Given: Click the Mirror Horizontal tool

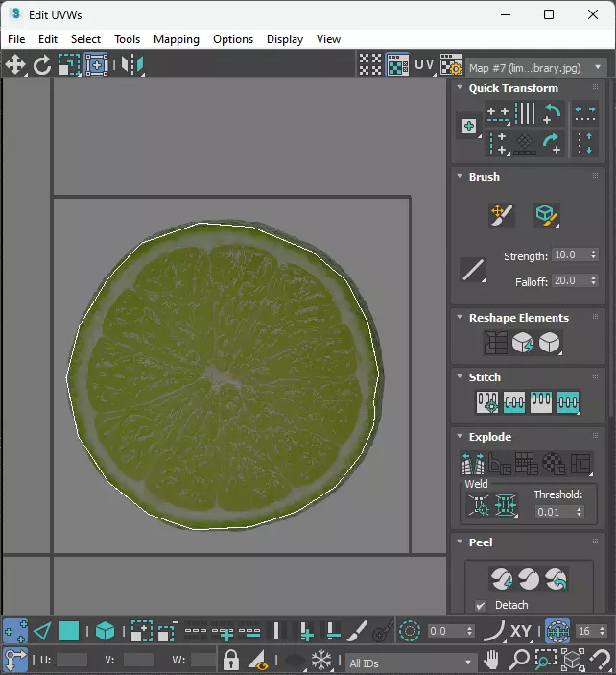Looking at the screenshot, I should (132, 65).
